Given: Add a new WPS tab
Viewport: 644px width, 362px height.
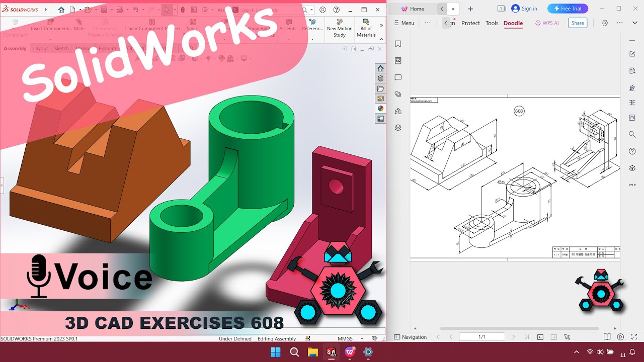Looking at the screenshot, I should click(x=470, y=9).
